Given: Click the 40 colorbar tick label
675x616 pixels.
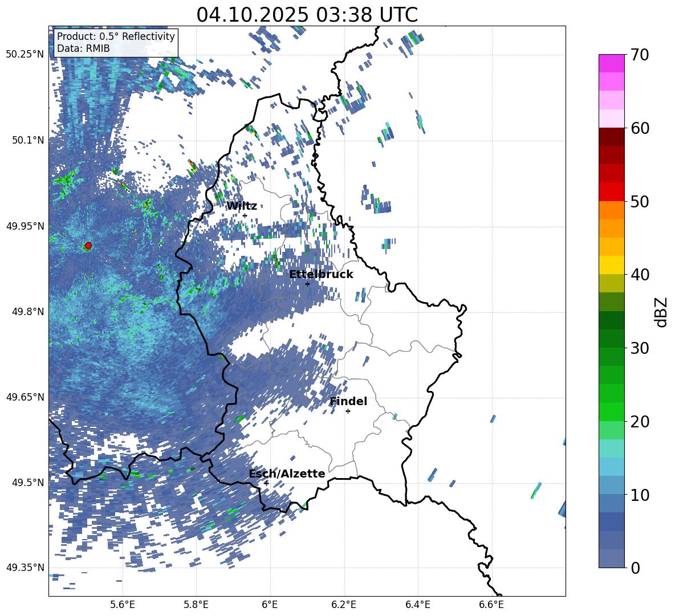Looking at the screenshot, I should pos(640,275).
